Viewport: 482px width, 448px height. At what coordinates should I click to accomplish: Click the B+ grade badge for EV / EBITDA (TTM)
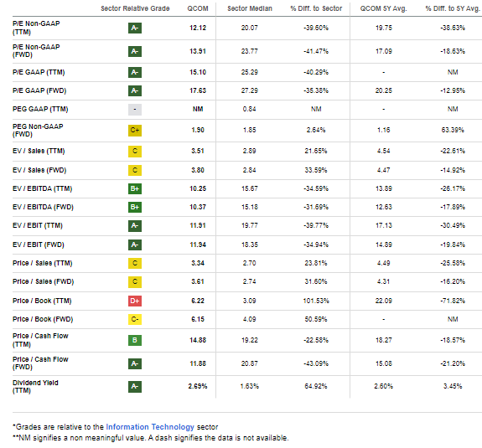(x=135, y=188)
